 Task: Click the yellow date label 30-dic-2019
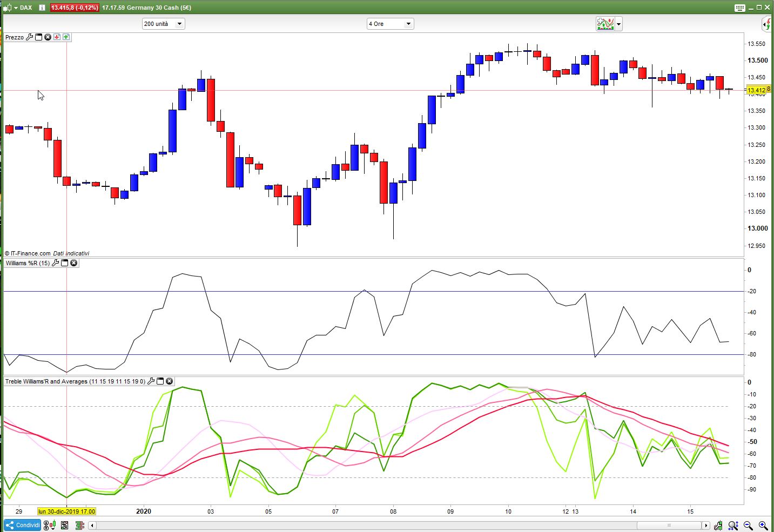pos(66,511)
